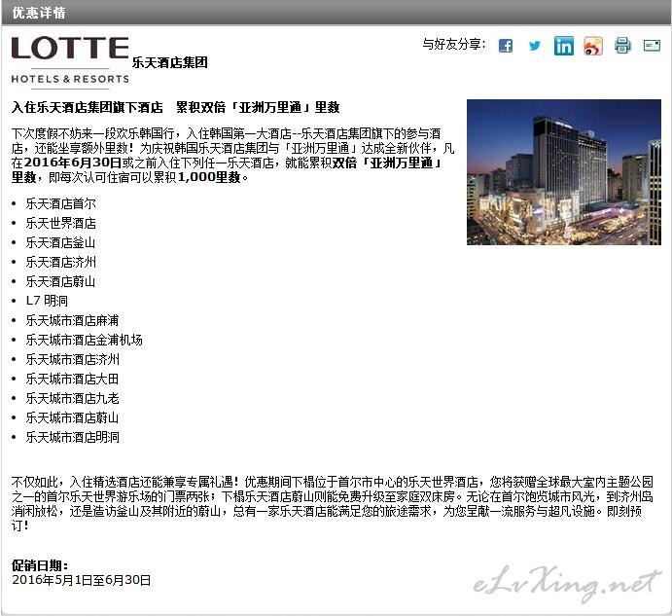This screenshot has height=616, width=672.
Task: Click bold text 2016年6月30日 in paragraph
Action: tap(73, 163)
